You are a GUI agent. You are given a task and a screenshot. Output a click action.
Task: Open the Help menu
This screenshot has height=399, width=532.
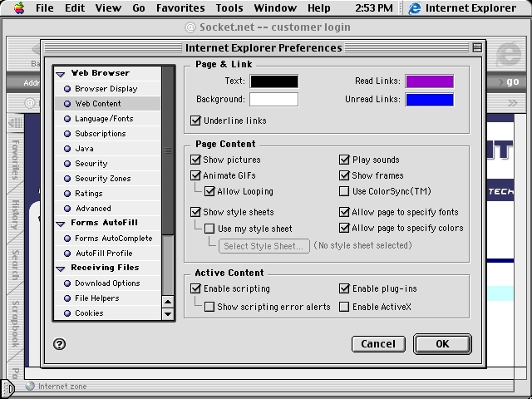coord(319,7)
